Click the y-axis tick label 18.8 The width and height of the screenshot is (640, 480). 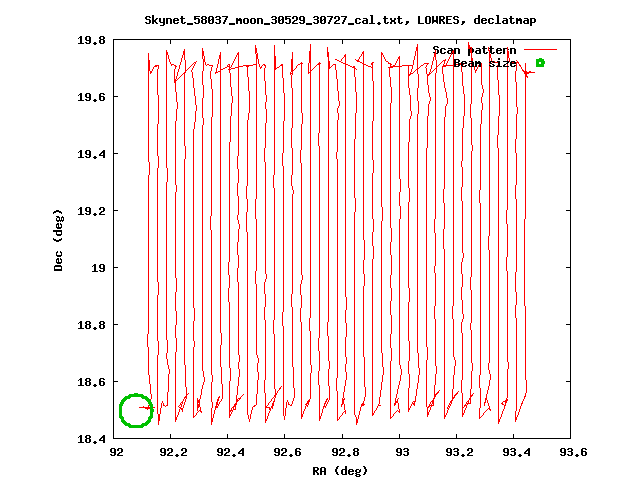tap(91, 325)
